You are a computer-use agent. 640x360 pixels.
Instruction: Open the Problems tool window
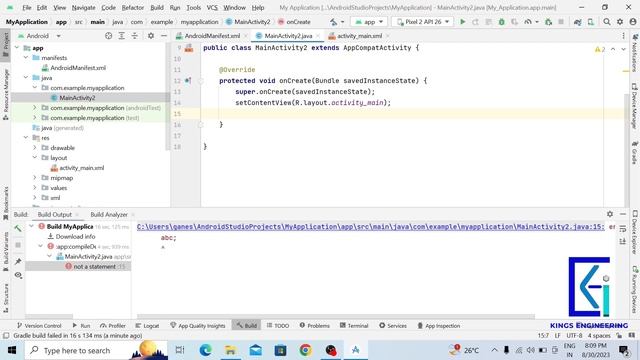[314, 326]
